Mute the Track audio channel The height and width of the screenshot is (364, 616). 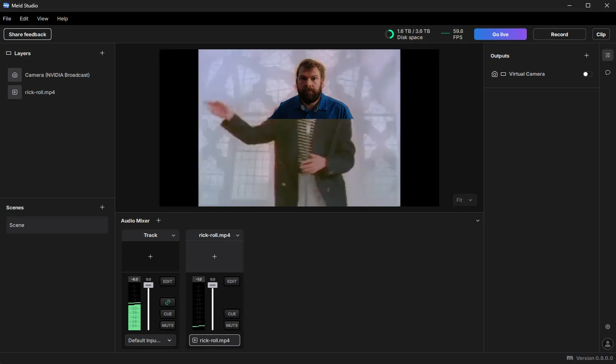(167, 325)
